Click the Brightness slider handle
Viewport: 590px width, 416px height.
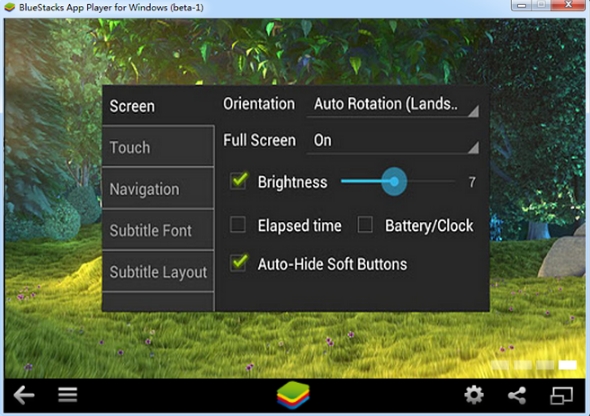pos(394,182)
